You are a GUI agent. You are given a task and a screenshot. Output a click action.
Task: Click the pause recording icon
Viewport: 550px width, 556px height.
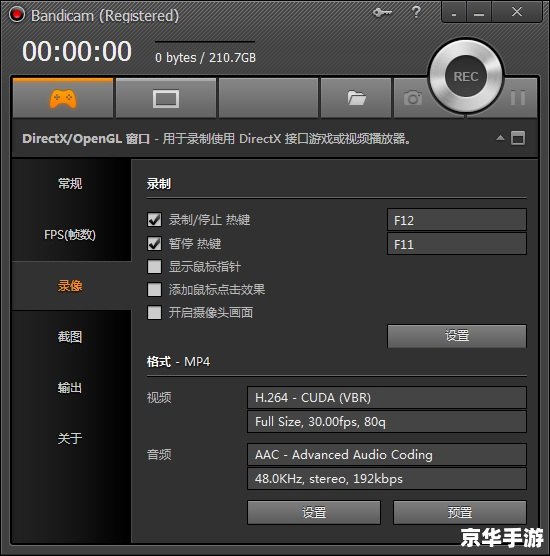click(x=518, y=98)
